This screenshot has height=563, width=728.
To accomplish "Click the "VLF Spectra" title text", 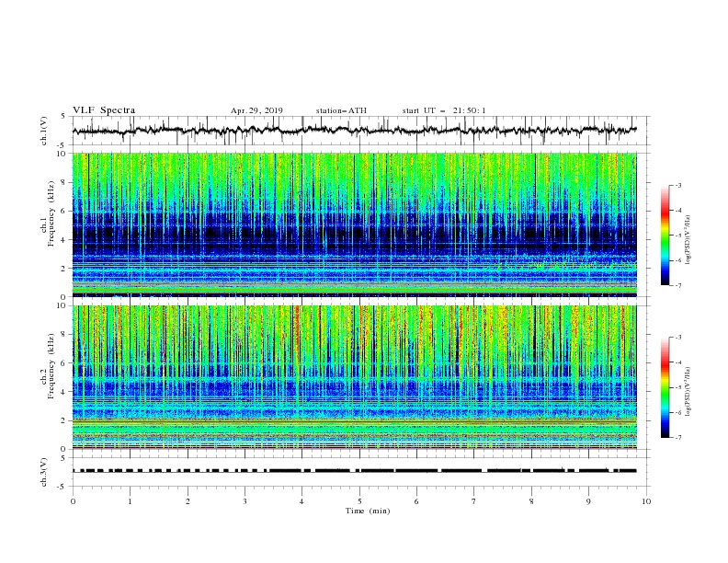I will 104,110.
